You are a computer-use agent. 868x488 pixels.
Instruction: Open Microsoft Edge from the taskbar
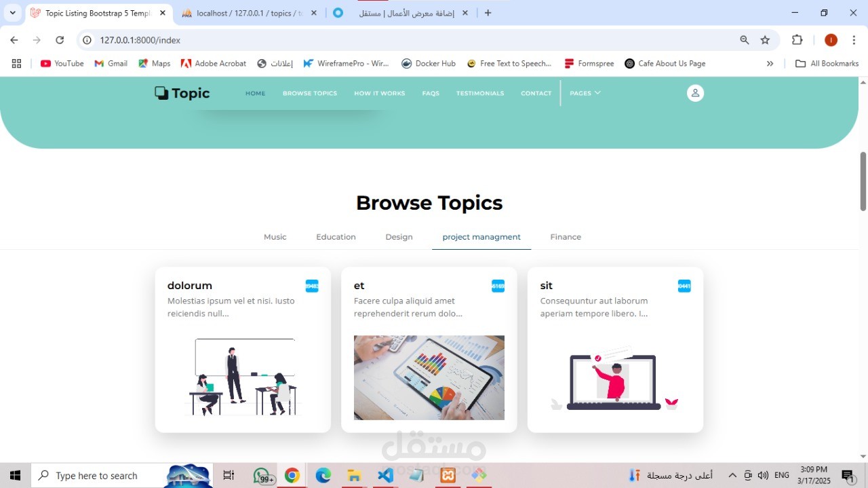point(323,475)
